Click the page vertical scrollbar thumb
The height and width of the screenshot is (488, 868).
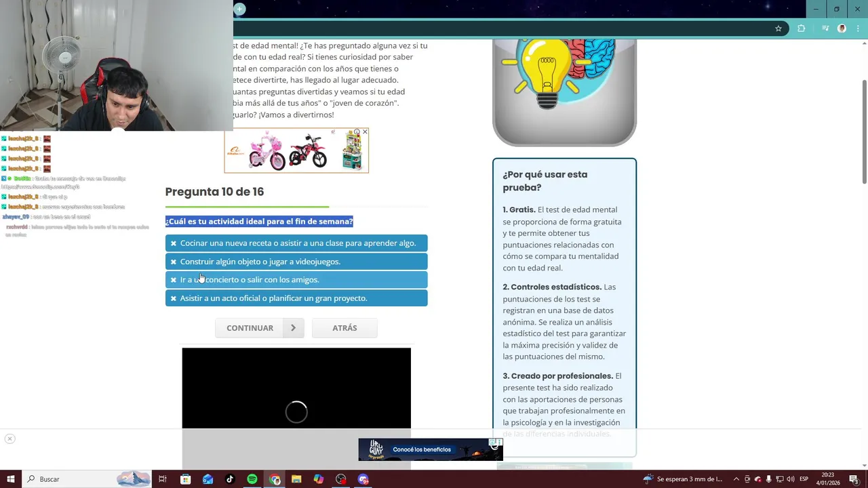point(864,131)
